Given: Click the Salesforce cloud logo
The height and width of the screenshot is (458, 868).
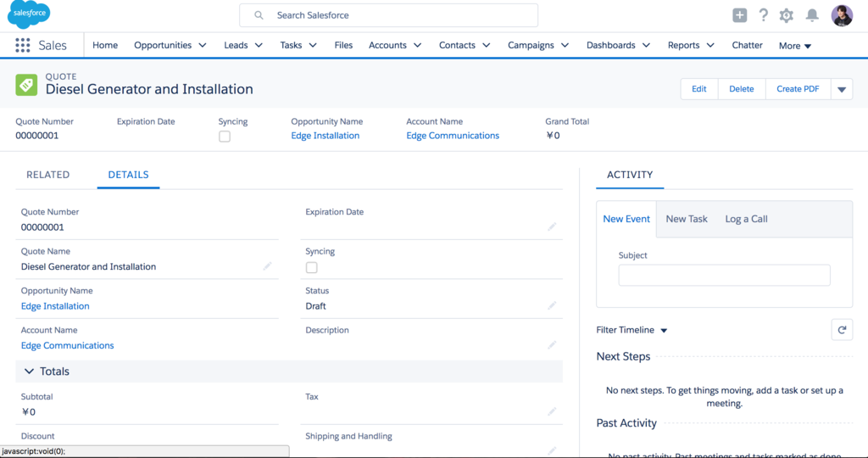Looking at the screenshot, I should (29, 14).
